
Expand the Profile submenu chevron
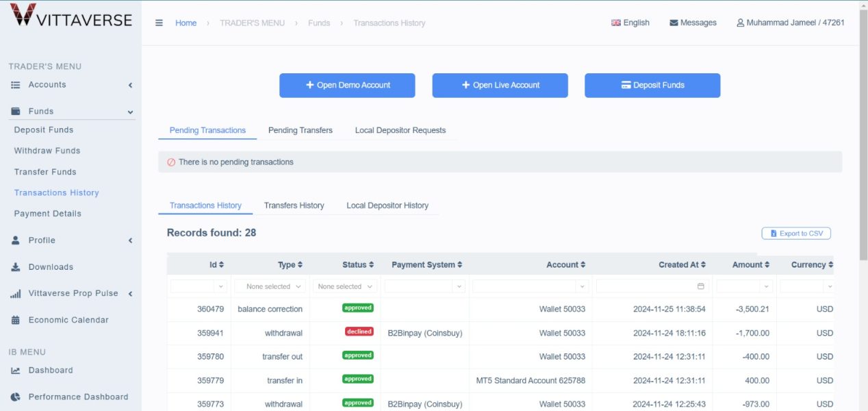[x=130, y=240]
